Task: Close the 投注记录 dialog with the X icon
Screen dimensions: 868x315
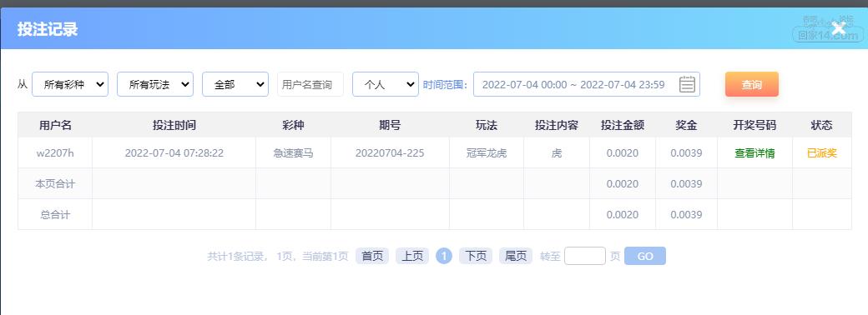Action: (x=839, y=28)
